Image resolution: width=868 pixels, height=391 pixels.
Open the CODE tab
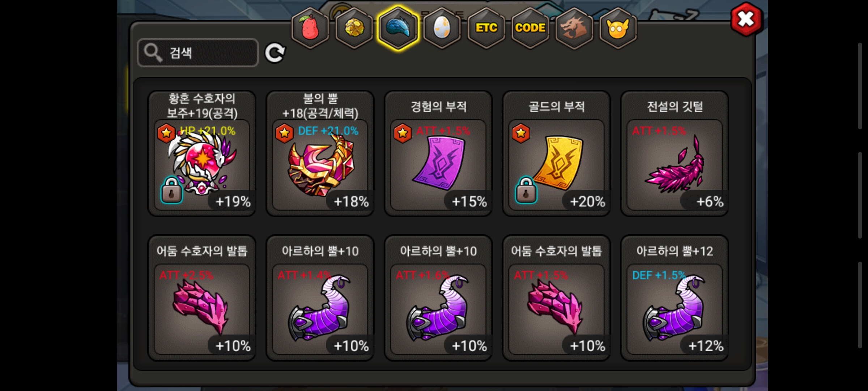point(530,28)
